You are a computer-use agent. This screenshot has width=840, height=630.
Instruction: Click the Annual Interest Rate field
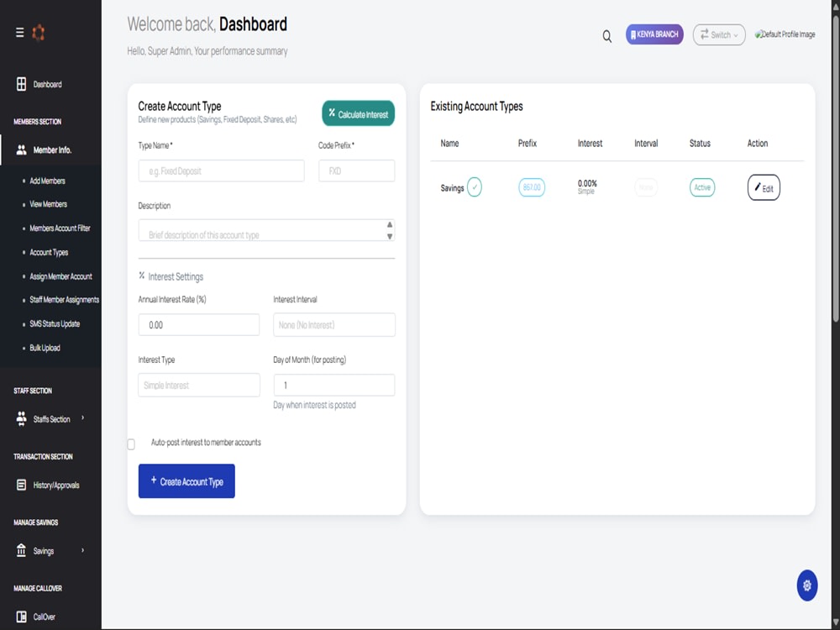[199, 324]
